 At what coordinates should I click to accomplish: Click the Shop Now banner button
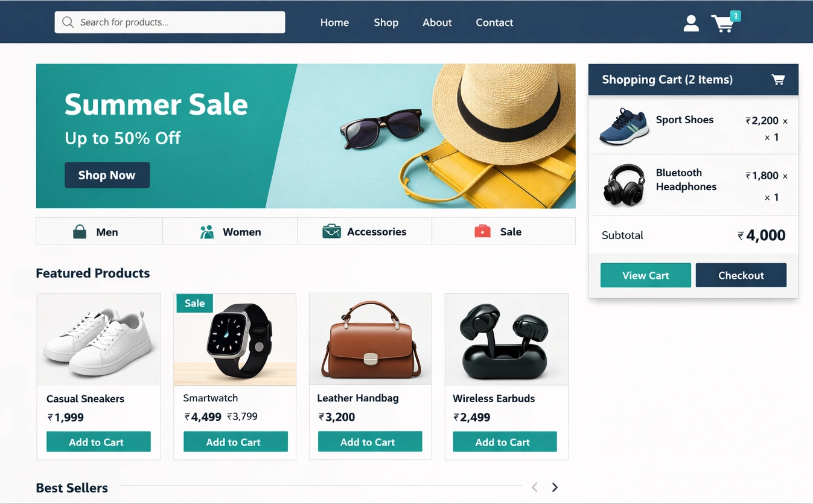(x=107, y=175)
